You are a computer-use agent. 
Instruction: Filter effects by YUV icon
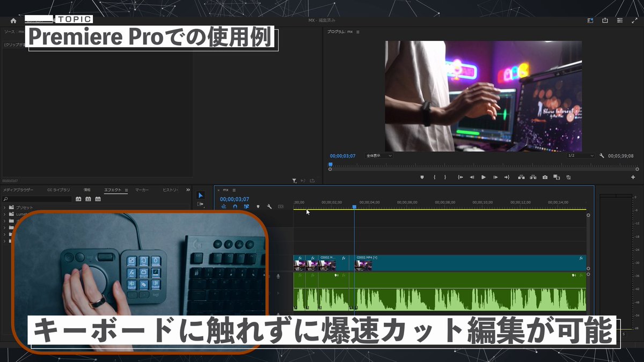[x=98, y=199]
